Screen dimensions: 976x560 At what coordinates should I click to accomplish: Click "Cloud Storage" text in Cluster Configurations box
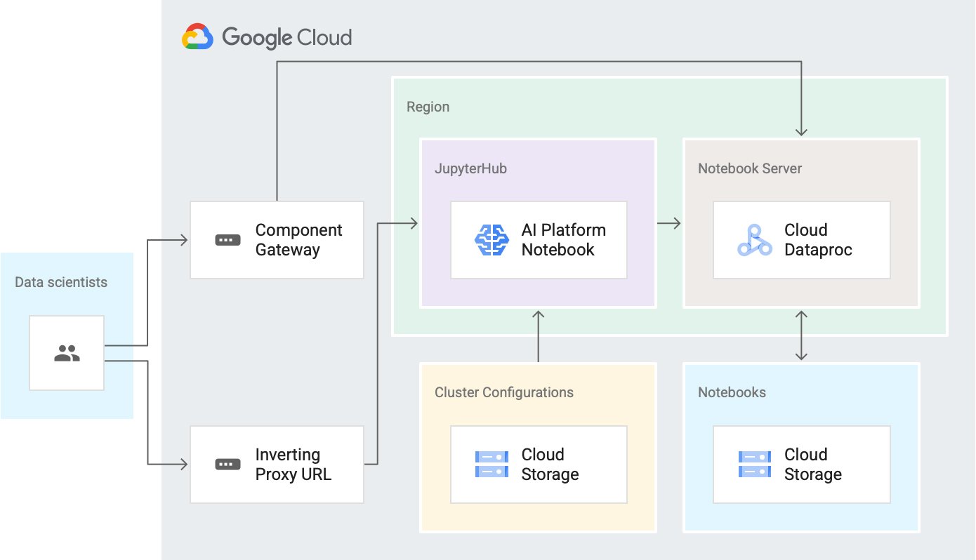[x=550, y=465]
